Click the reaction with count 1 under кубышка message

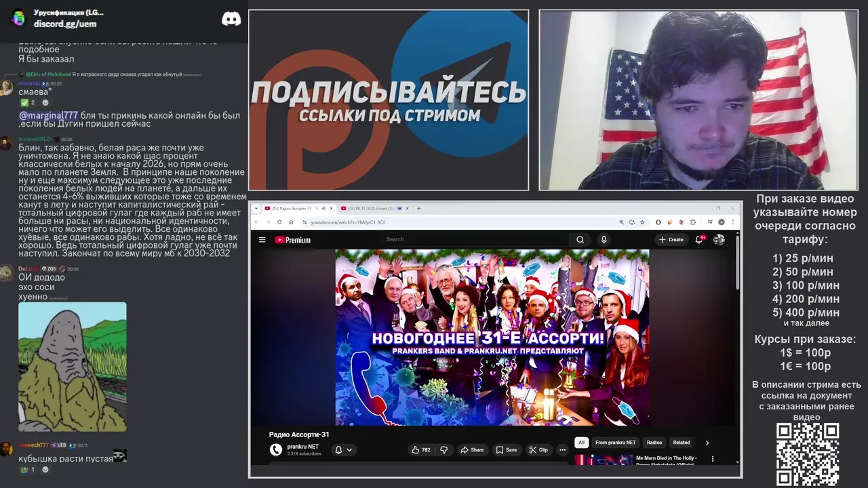pyautogui.click(x=28, y=469)
